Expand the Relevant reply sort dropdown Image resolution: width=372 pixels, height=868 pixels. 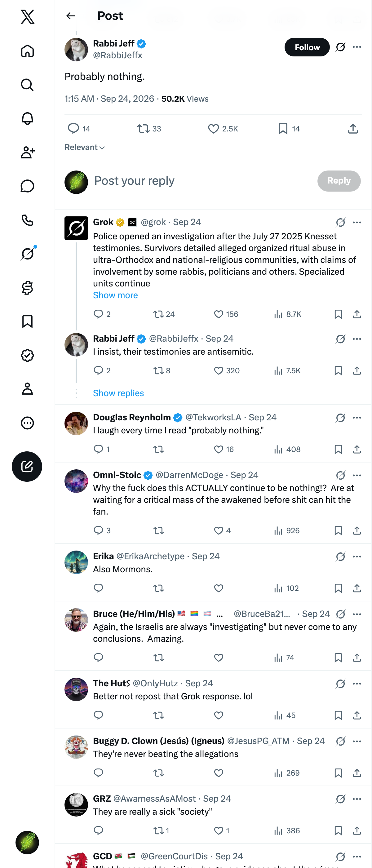(85, 147)
